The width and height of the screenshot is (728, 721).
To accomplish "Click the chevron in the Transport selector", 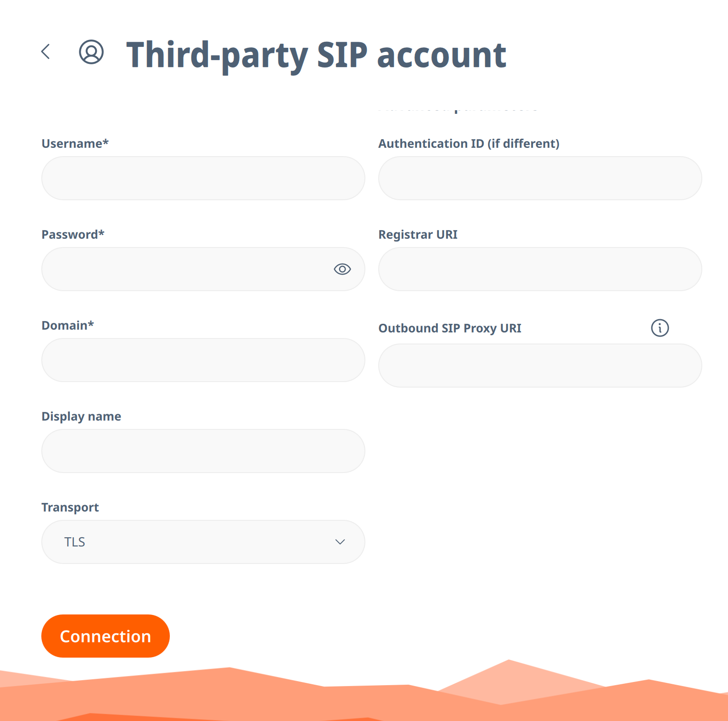I will tap(340, 542).
